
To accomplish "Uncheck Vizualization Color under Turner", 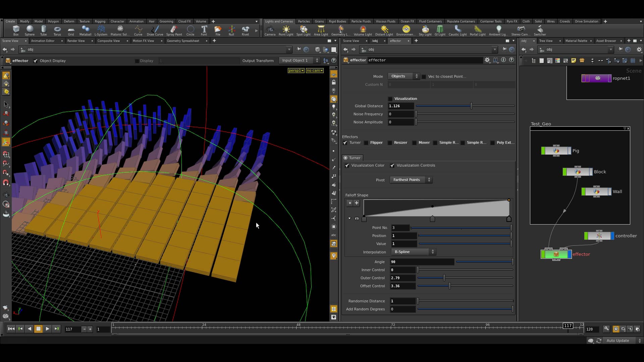I will 347,165.
